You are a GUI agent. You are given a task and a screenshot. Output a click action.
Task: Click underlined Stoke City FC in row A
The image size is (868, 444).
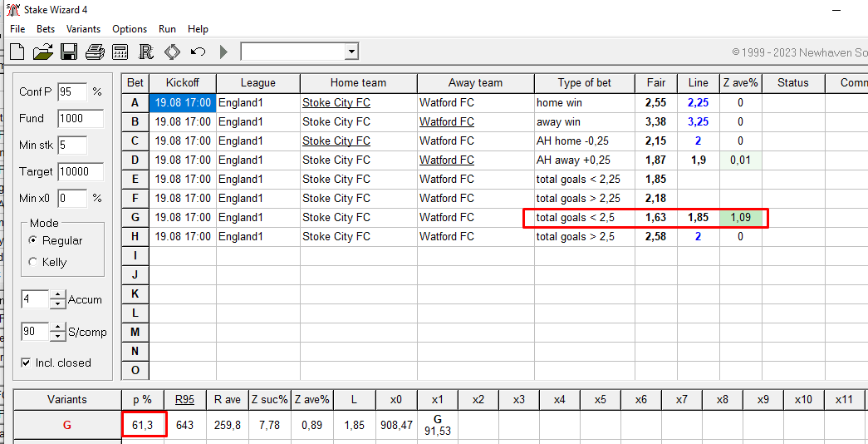[336, 102]
